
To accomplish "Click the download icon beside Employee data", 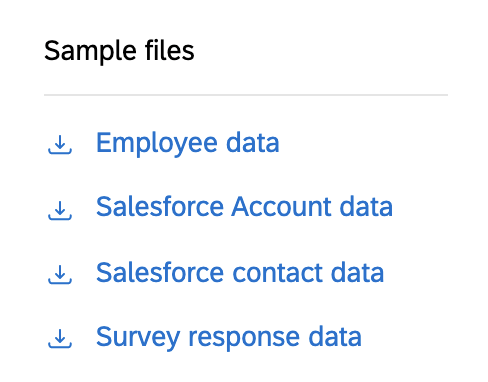I will pyautogui.click(x=60, y=144).
